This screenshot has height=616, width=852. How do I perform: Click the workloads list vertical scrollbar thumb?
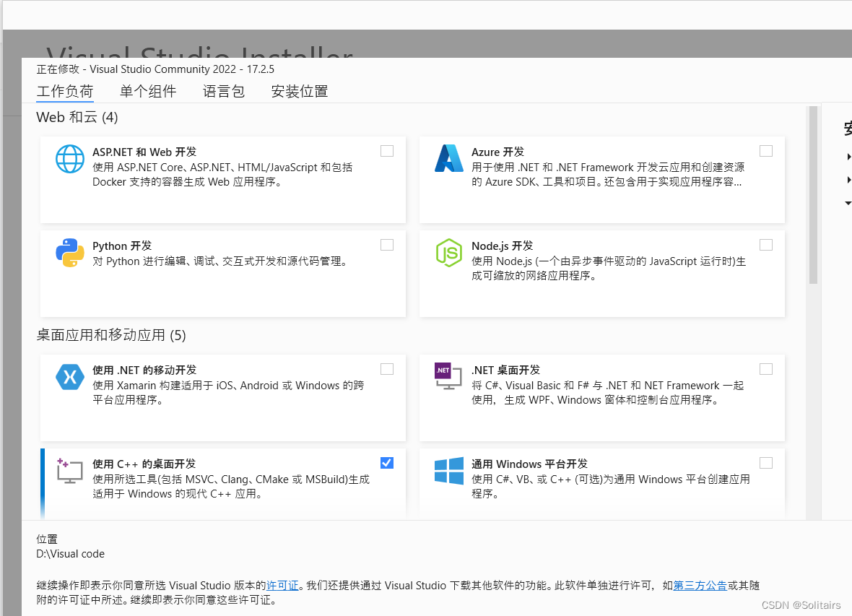click(x=813, y=195)
